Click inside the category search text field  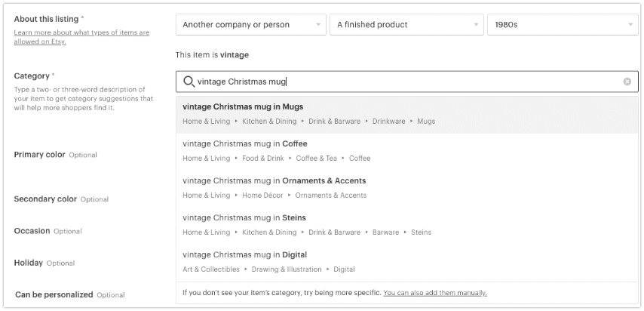click(x=407, y=82)
